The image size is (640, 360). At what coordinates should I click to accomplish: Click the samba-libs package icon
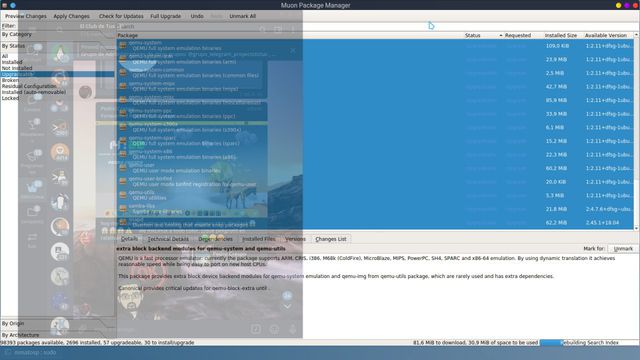click(x=123, y=209)
